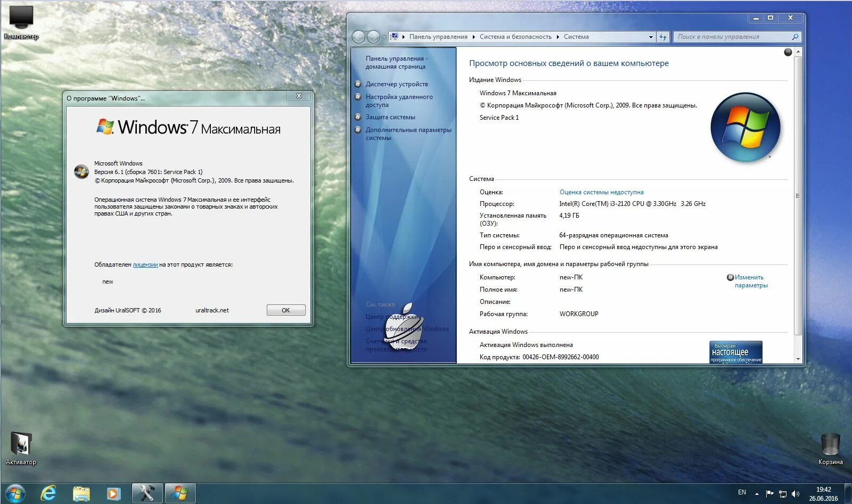This screenshot has height=504, width=852.
Task: Select the Система breadcrumb segment
Action: click(576, 37)
